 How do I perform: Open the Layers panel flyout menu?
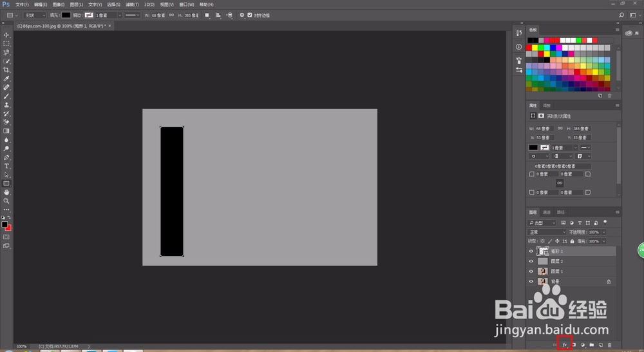coord(617,212)
